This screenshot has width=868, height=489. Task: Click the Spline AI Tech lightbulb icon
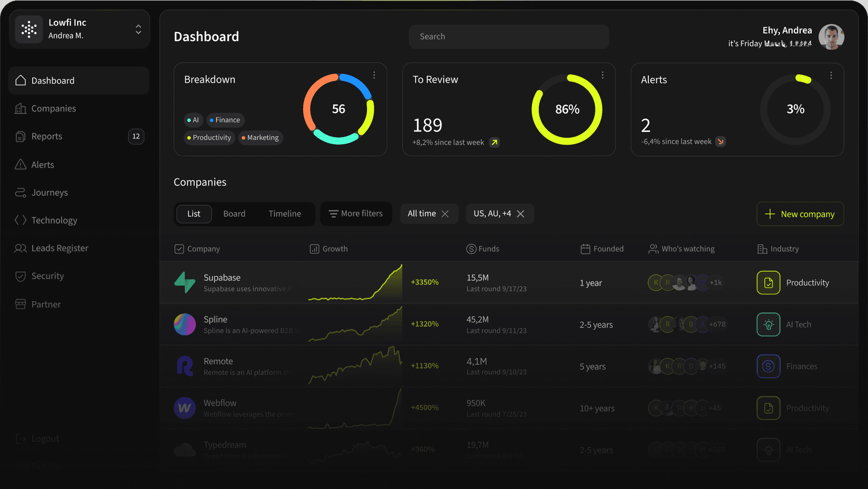pyautogui.click(x=768, y=324)
